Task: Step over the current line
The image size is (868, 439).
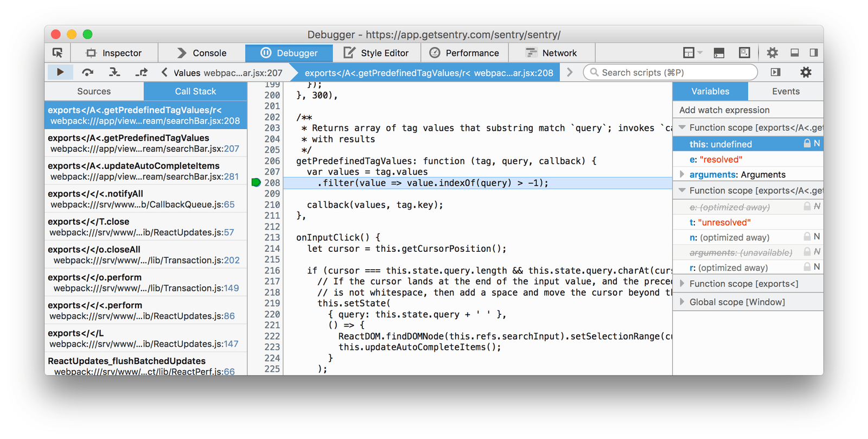Action: tap(87, 72)
